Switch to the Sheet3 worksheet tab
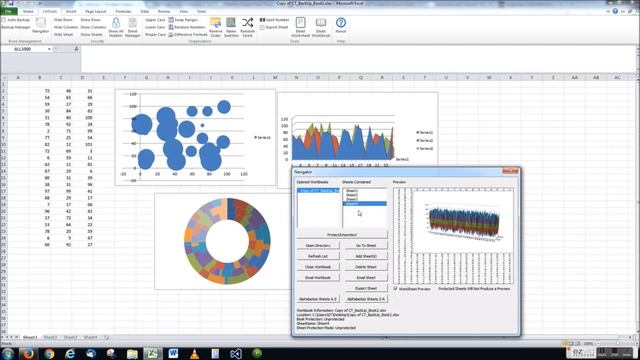The width and height of the screenshot is (640, 360). tap(70, 338)
